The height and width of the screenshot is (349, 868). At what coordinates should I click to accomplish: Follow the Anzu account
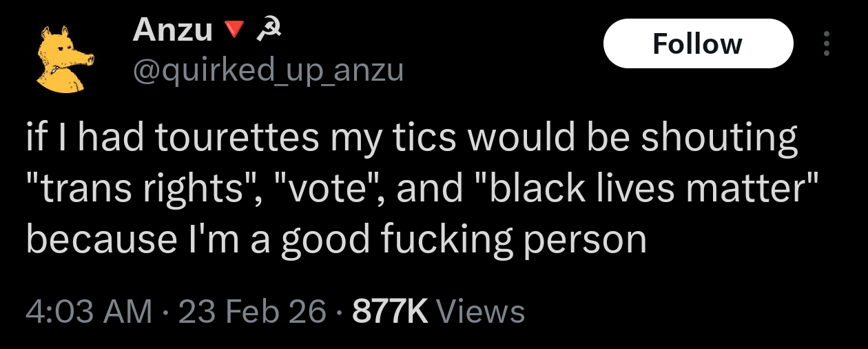tap(697, 44)
